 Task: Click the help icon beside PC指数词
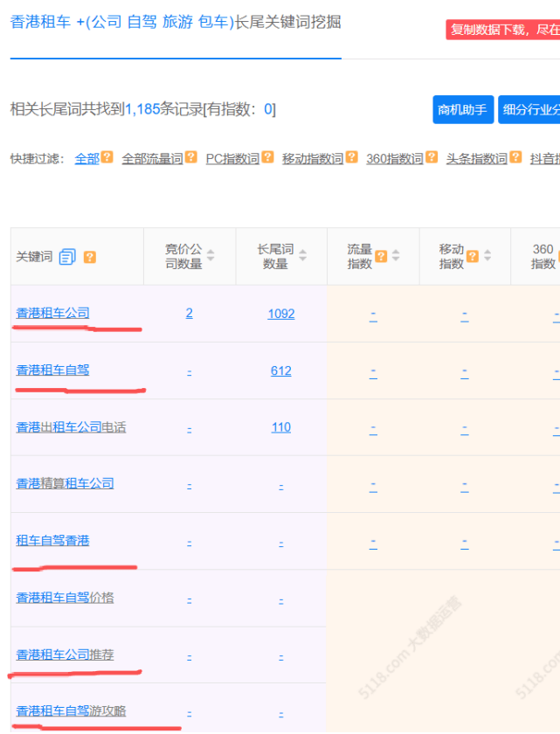pyautogui.click(x=267, y=157)
